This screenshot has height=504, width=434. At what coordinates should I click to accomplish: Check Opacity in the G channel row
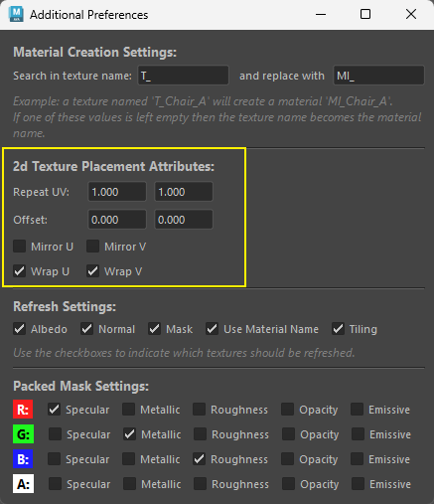[288, 434]
